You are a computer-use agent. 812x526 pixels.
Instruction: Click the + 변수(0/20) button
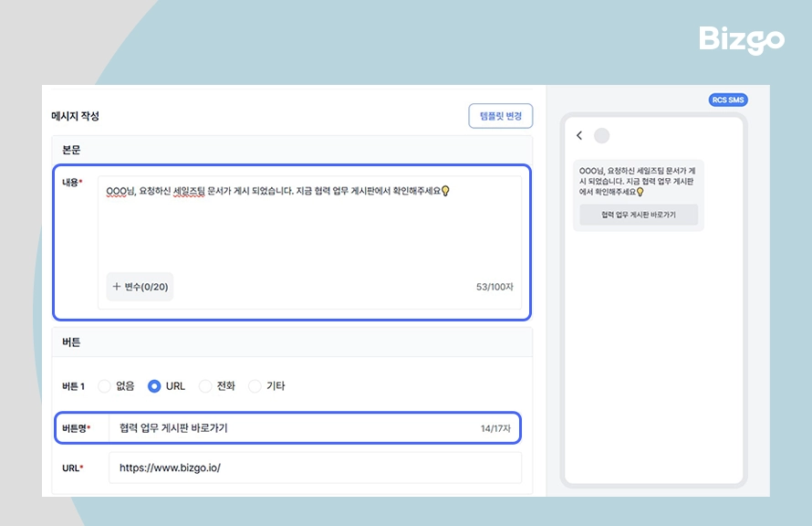click(x=140, y=287)
